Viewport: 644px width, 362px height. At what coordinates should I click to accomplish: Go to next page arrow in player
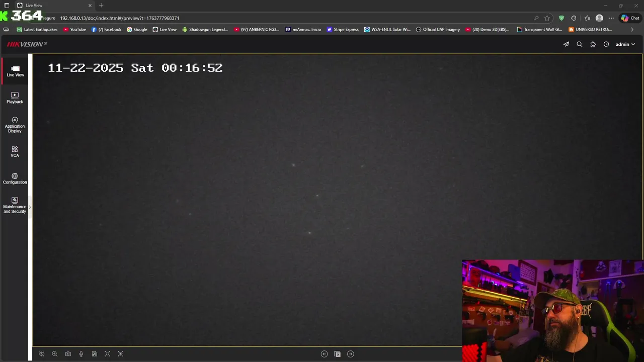351,354
